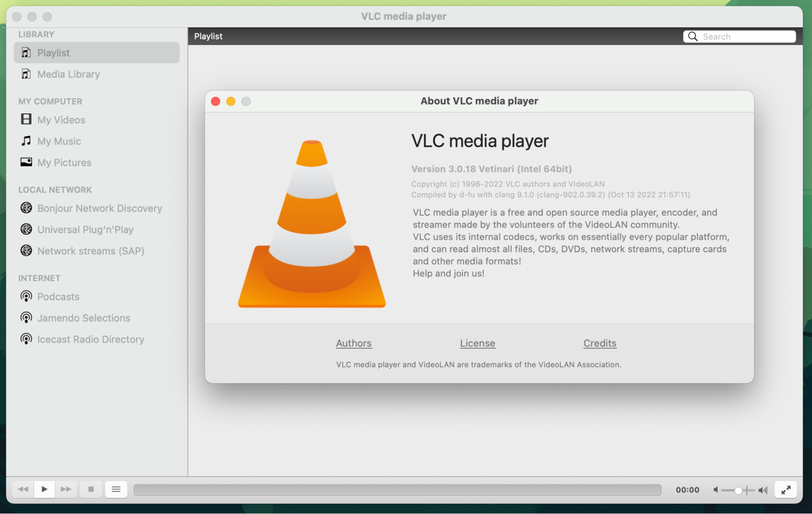This screenshot has width=812, height=514.
Task: Click the Stop playback icon
Action: point(91,489)
